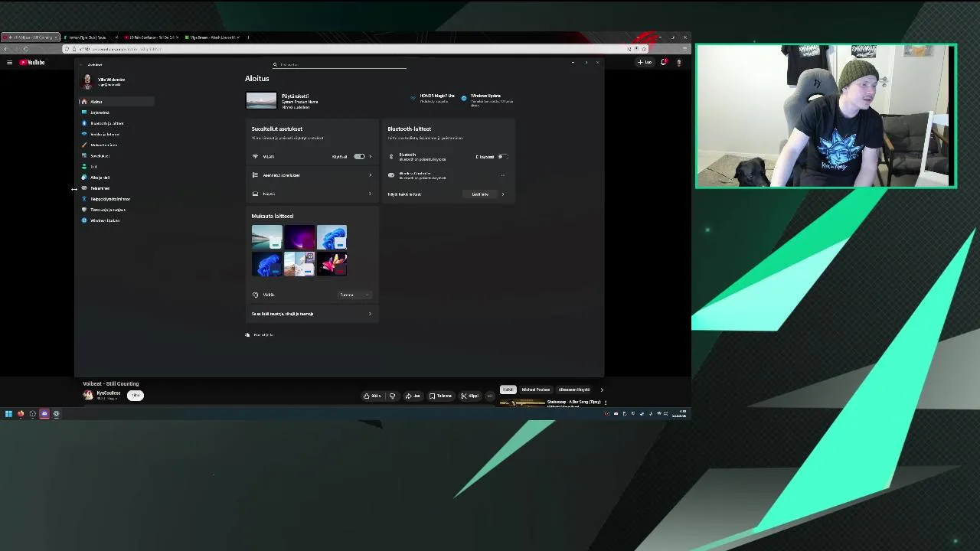The height and width of the screenshot is (551, 980).
Task: Open Tietosuoja ja suojaus shield icon
Action: (84, 210)
